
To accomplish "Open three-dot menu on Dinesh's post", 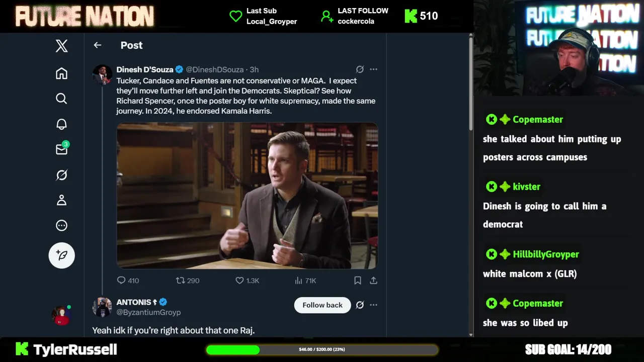I will (373, 69).
